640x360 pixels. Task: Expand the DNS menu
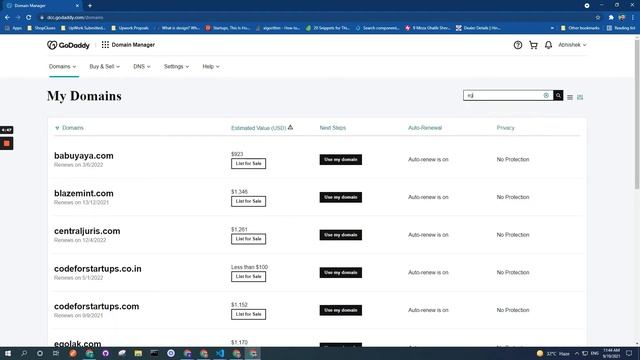pyautogui.click(x=142, y=67)
